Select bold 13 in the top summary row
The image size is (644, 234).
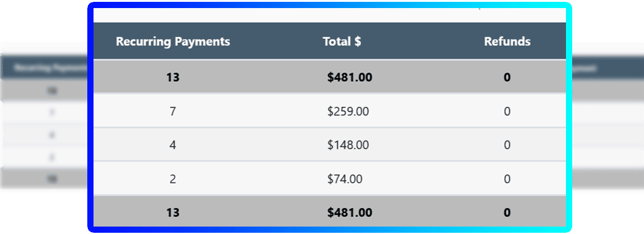click(173, 77)
